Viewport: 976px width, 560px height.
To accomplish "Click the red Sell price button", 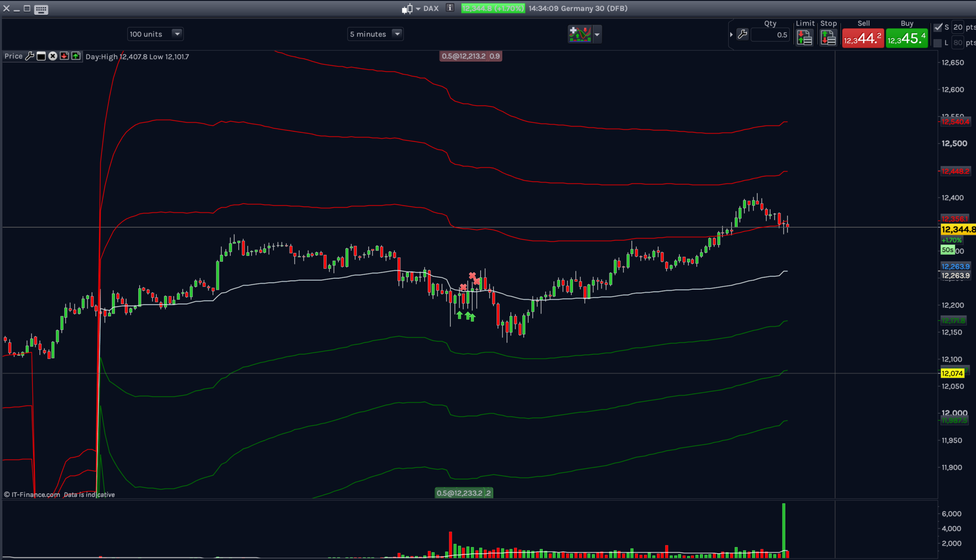I will [x=863, y=38].
